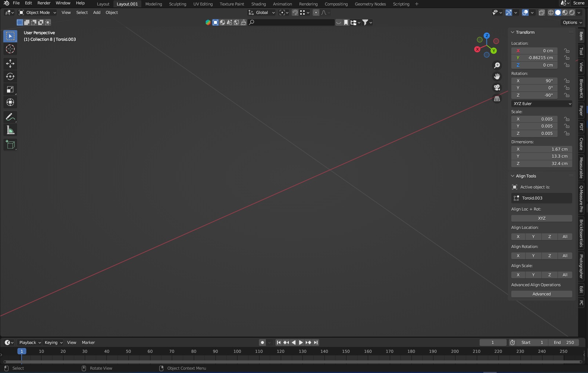Play the animation forward
Image resolution: width=588 pixels, height=373 pixels.
tap(301, 342)
